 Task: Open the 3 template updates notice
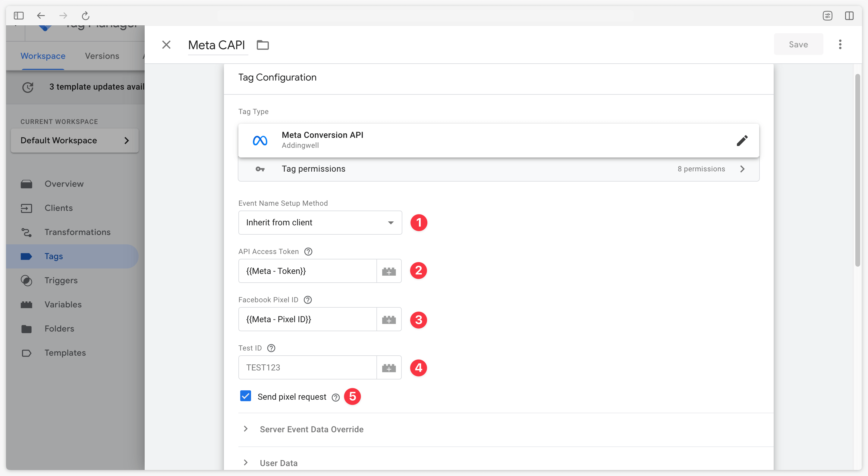(x=75, y=87)
